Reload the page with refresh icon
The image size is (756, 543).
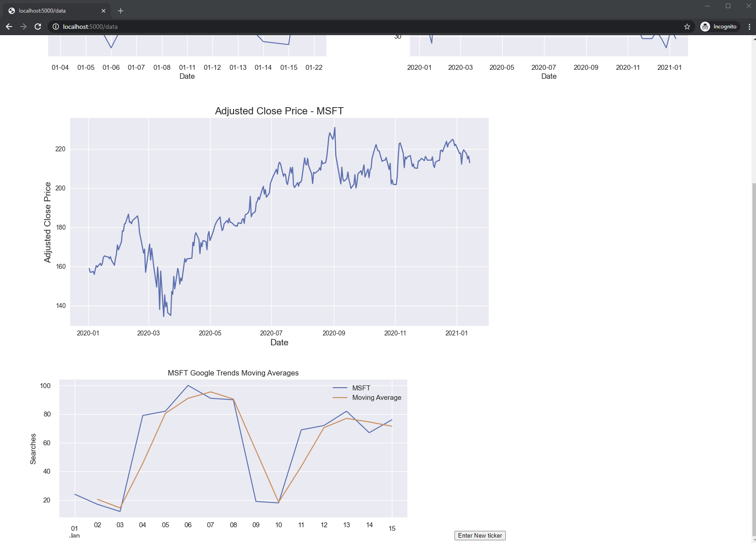point(38,27)
